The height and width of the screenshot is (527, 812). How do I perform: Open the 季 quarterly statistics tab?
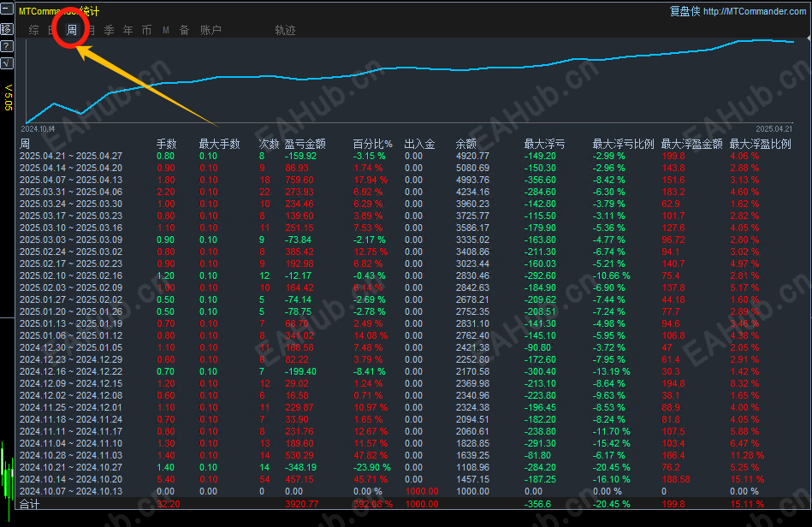109,31
